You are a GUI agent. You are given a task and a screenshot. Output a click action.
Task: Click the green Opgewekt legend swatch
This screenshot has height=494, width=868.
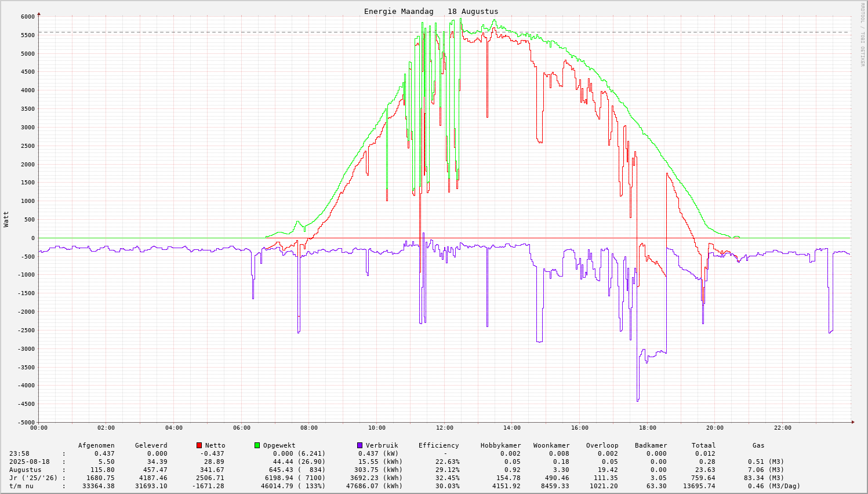257,445
